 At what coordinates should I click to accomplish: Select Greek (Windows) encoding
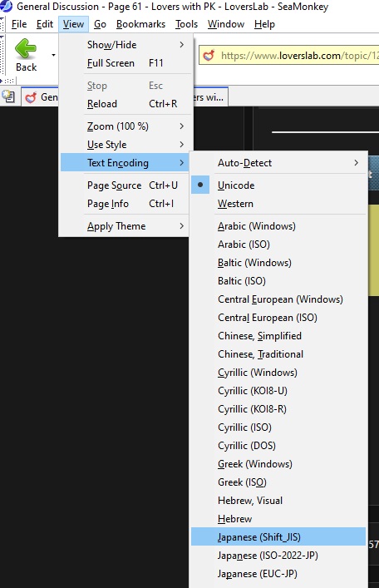tap(278, 464)
